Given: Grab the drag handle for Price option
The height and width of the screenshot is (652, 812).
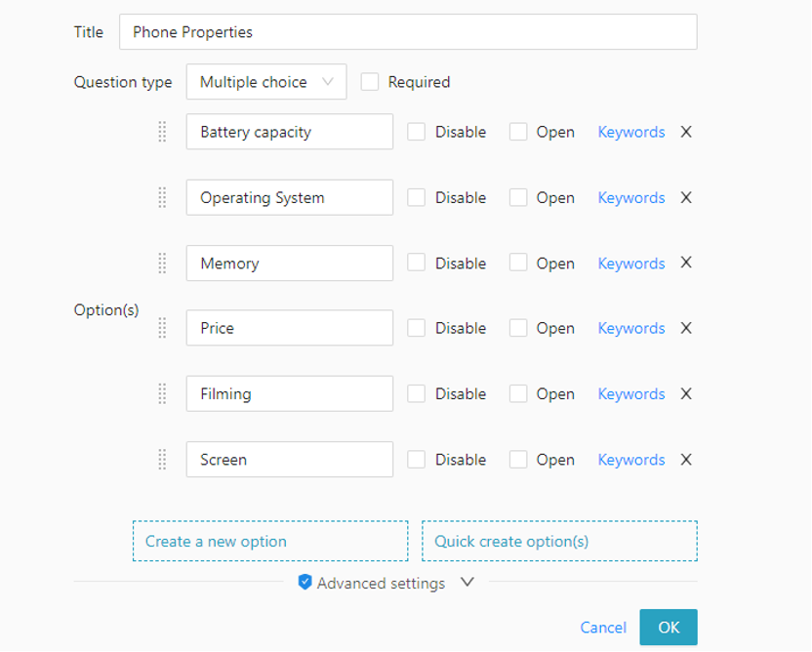Looking at the screenshot, I should [x=162, y=328].
